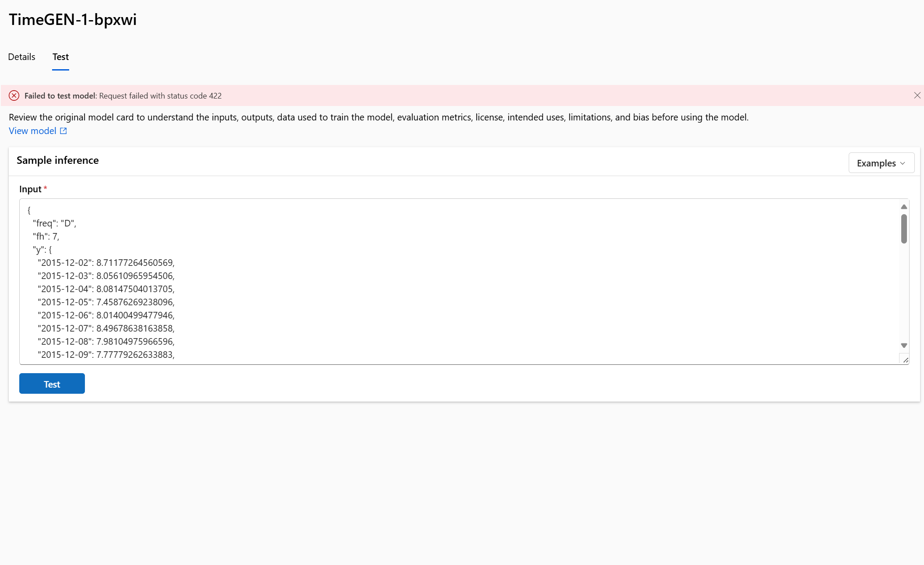
Task: Click the "fh": 7 line in input
Action: (46, 237)
